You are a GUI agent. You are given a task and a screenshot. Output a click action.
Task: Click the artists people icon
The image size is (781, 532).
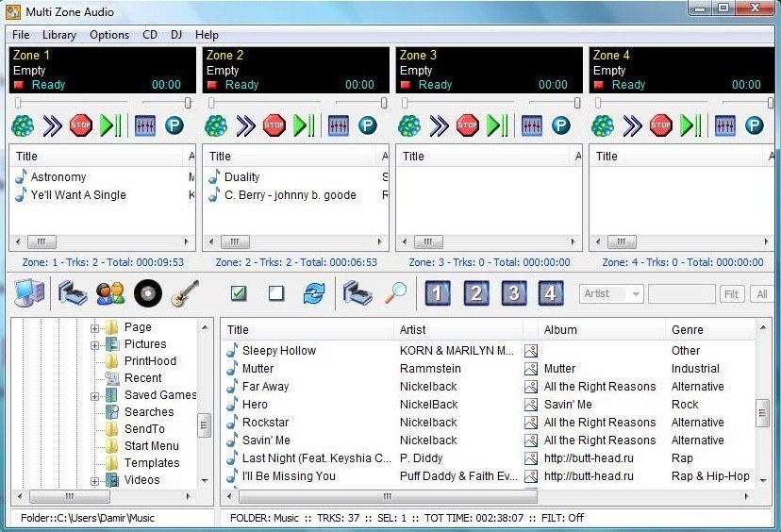pyautogui.click(x=110, y=293)
